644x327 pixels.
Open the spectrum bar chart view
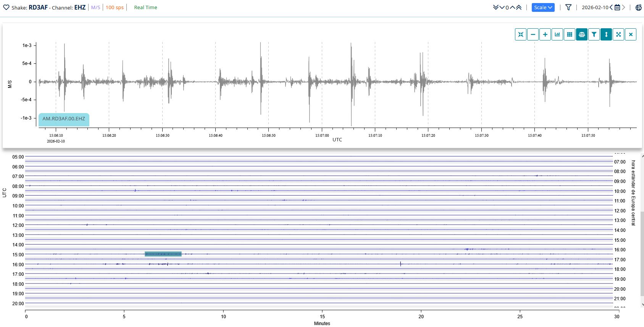coord(557,34)
